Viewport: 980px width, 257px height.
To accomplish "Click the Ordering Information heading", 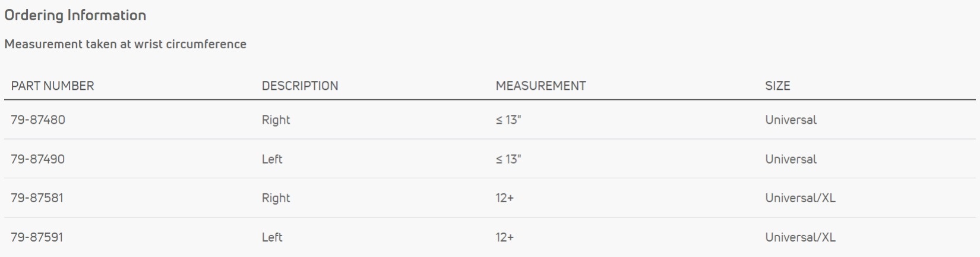I will (x=75, y=15).
